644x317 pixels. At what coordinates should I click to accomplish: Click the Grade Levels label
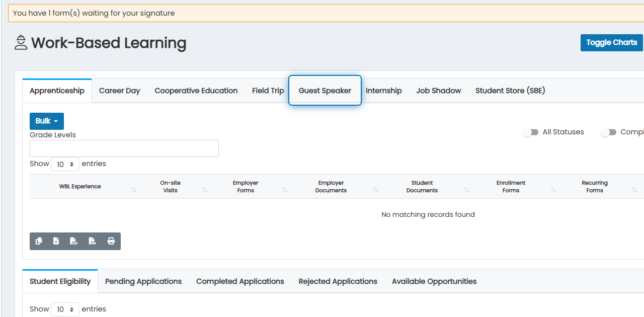coord(53,135)
